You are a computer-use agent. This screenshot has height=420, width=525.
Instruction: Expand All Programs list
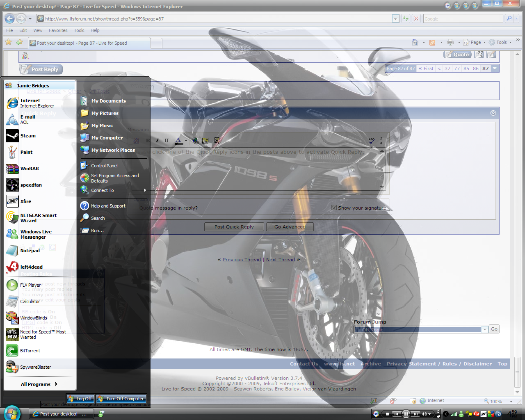click(40, 384)
